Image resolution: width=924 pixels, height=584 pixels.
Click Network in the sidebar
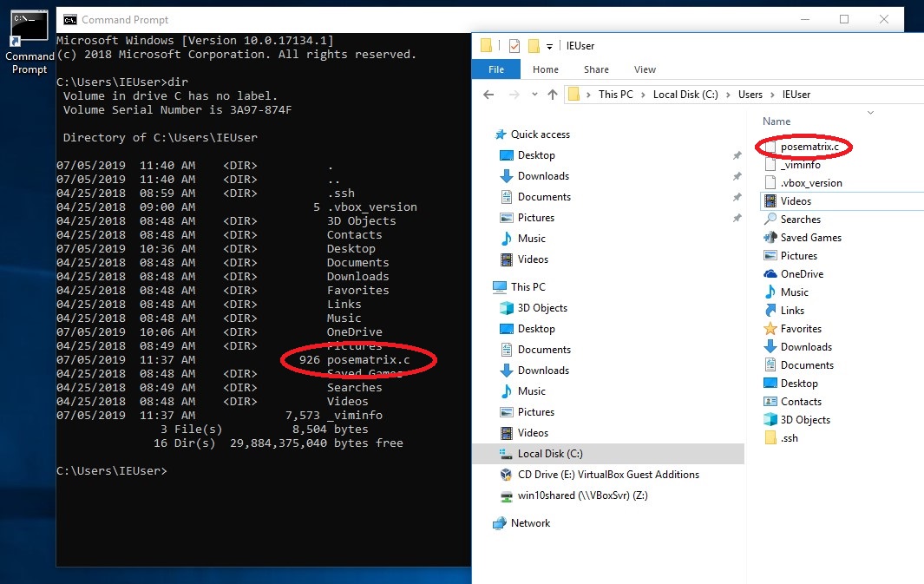530,522
